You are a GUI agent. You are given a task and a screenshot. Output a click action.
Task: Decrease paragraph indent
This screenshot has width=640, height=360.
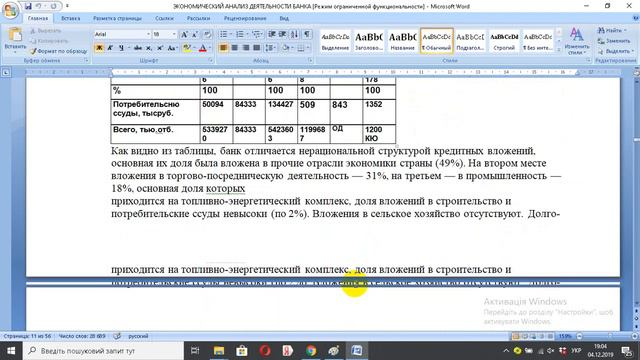272,34
